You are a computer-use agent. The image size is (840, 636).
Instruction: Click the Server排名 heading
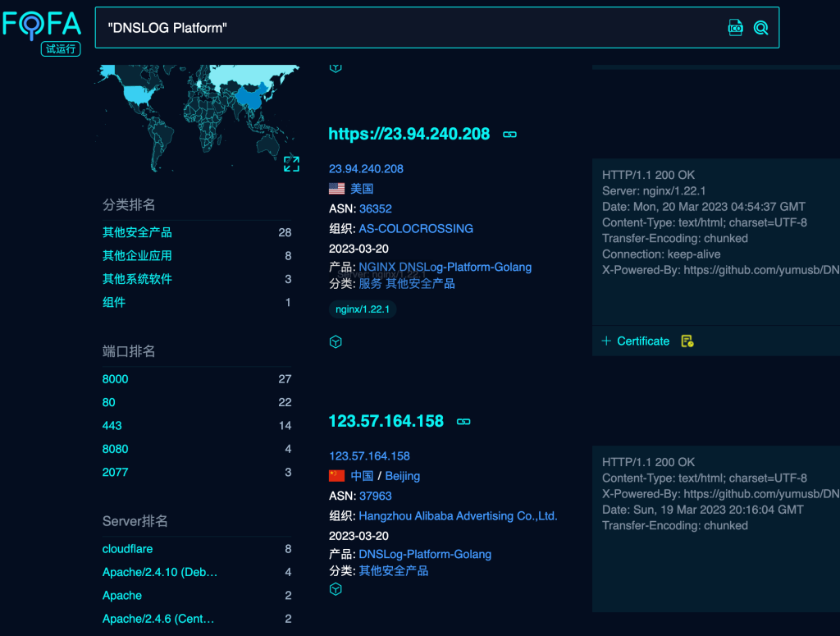click(x=135, y=521)
